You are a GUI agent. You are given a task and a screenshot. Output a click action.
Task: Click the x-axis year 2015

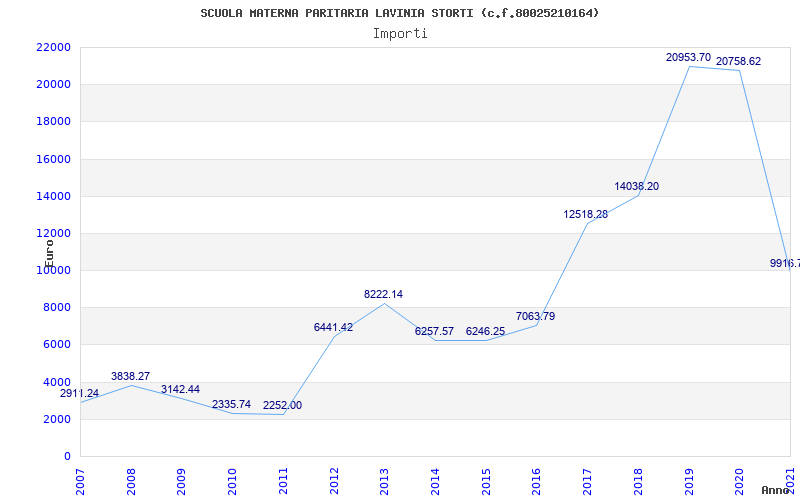486,482
